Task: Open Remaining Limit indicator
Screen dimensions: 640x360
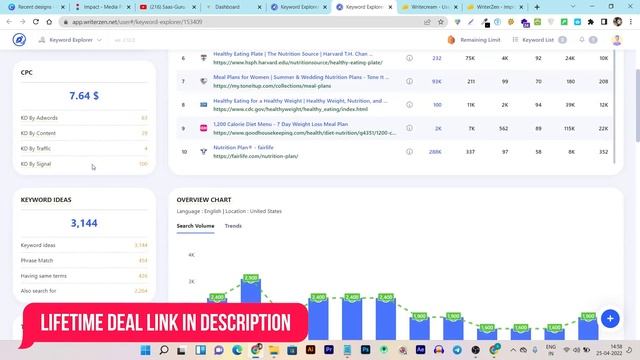Action: click(474, 40)
